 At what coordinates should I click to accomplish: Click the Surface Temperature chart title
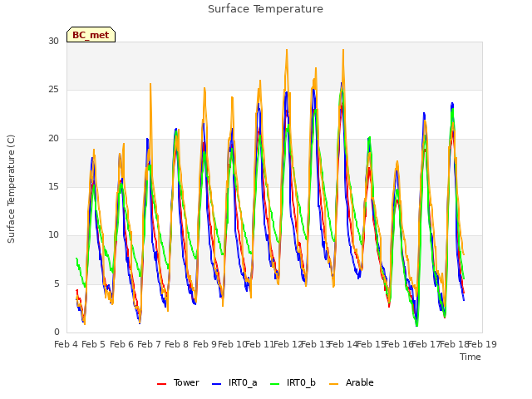tap(265, 9)
